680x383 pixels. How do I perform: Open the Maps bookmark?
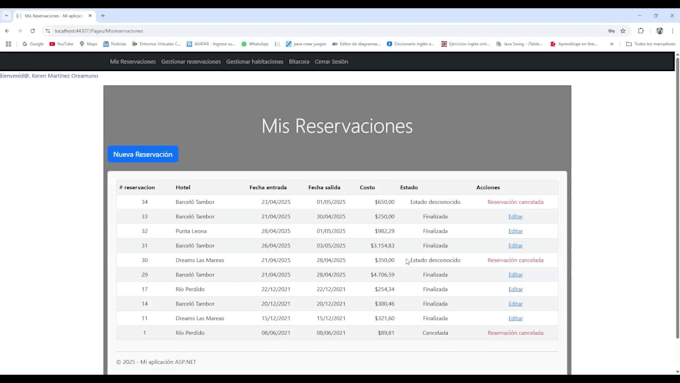[x=88, y=44]
